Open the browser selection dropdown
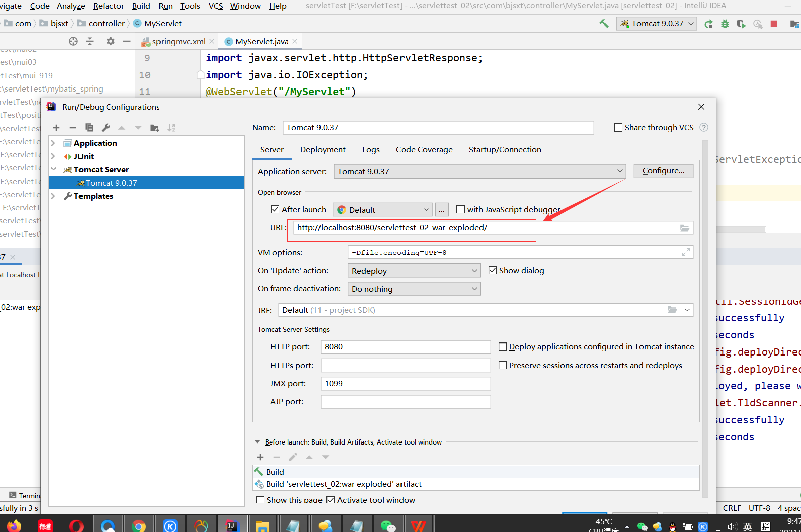This screenshot has width=801, height=532. [x=383, y=210]
